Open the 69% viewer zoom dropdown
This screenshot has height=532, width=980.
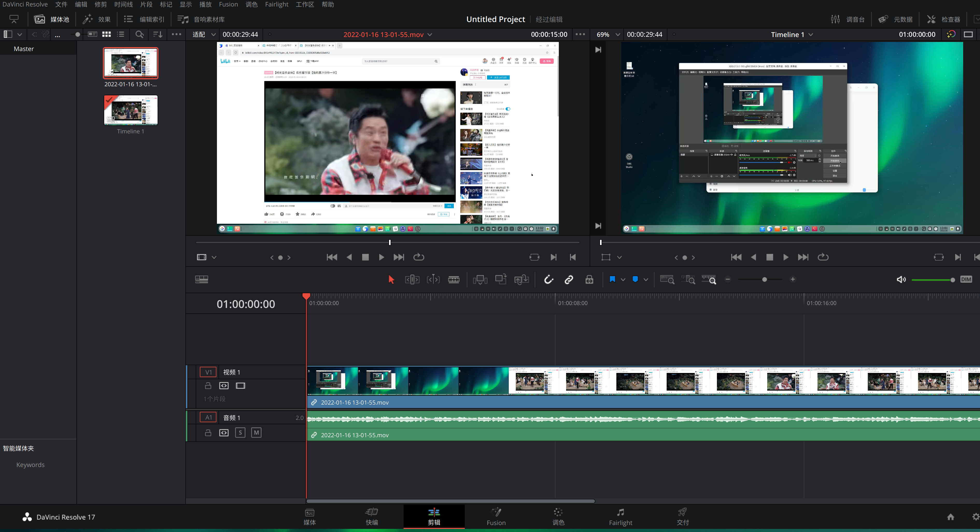click(x=617, y=35)
